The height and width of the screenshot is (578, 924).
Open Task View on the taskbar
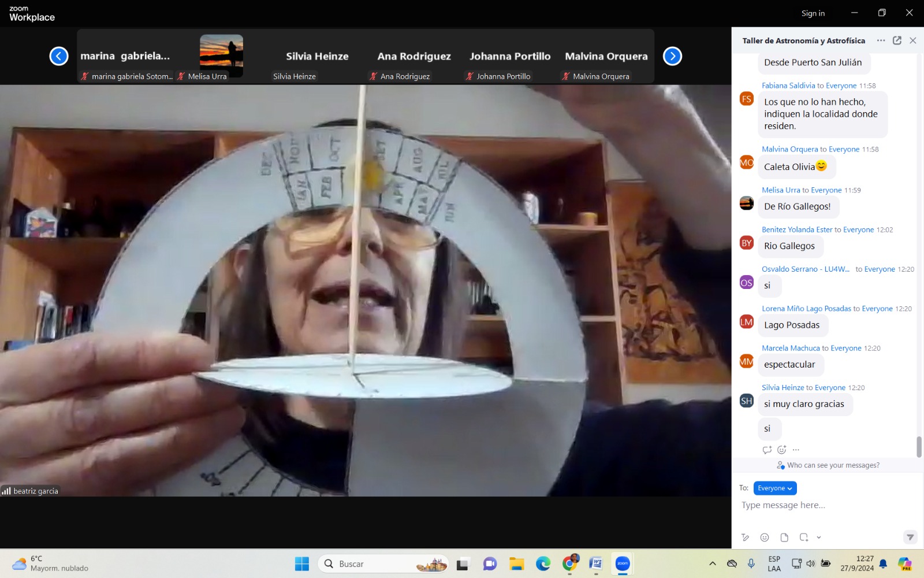click(x=463, y=564)
